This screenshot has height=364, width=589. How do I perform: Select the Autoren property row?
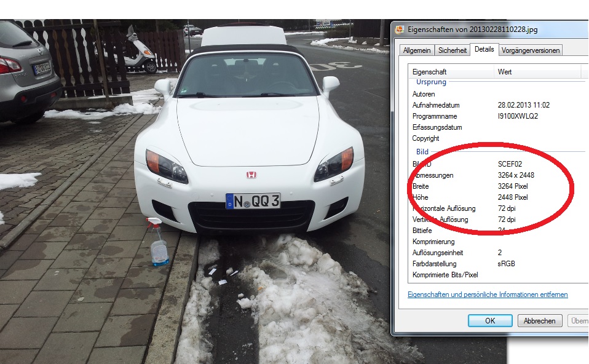(x=424, y=94)
